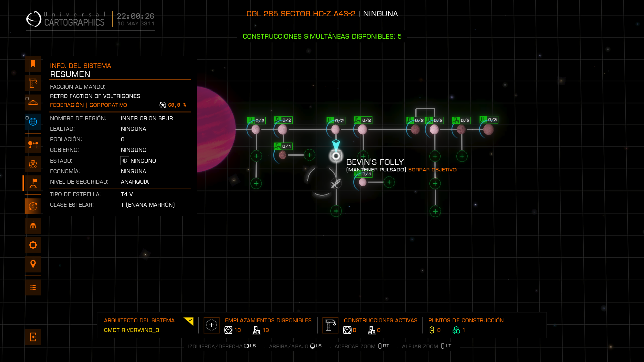Screen dimensions: 644x362
Task: Select Bevin's Folly station marker
Action: pyautogui.click(x=336, y=156)
